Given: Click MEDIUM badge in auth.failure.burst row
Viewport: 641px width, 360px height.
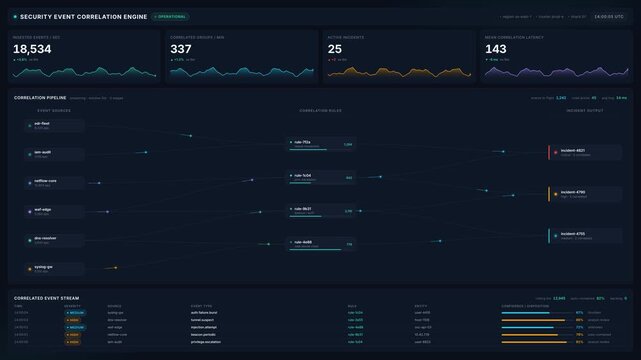Looking at the screenshot, I should pos(75,313).
